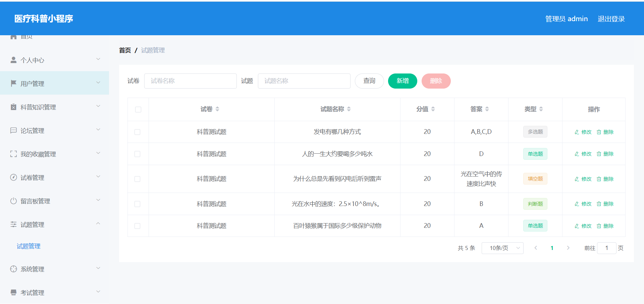Open 科普知识管理 sidebar menu
Screen dimensions: 644x304
tap(54, 107)
